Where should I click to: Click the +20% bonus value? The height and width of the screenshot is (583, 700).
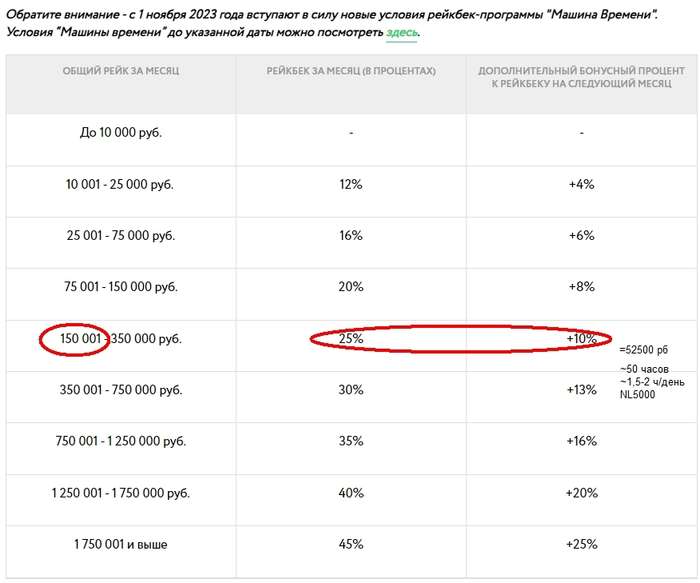pyautogui.click(x=581, y=493)
